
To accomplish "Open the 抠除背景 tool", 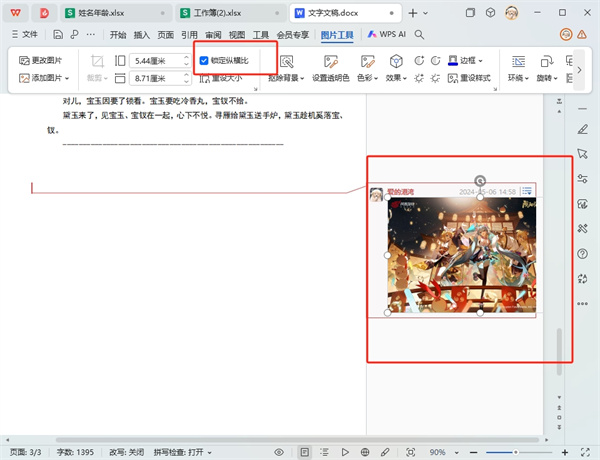I will click(x=286, y=69).
